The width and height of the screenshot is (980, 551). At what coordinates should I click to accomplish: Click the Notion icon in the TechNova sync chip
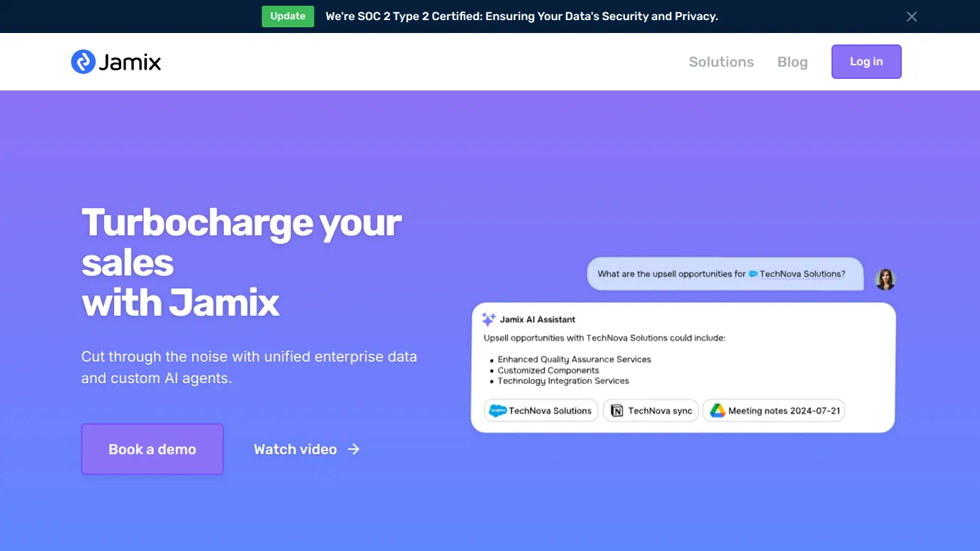617,410
